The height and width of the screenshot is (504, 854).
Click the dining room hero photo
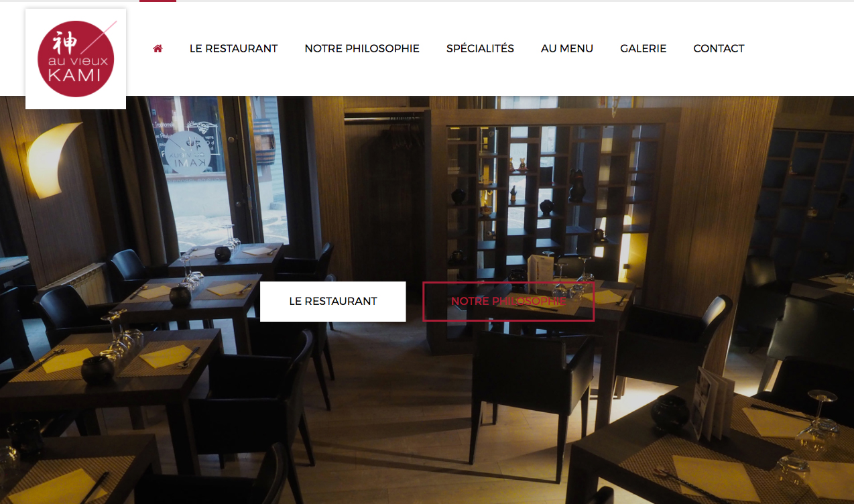427,402
